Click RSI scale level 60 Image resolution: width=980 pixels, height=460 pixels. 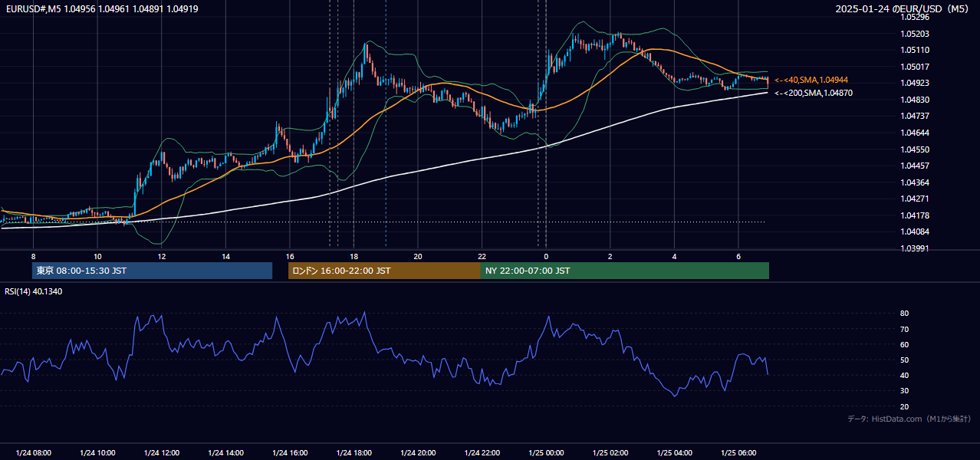click(x=905, y=344)
